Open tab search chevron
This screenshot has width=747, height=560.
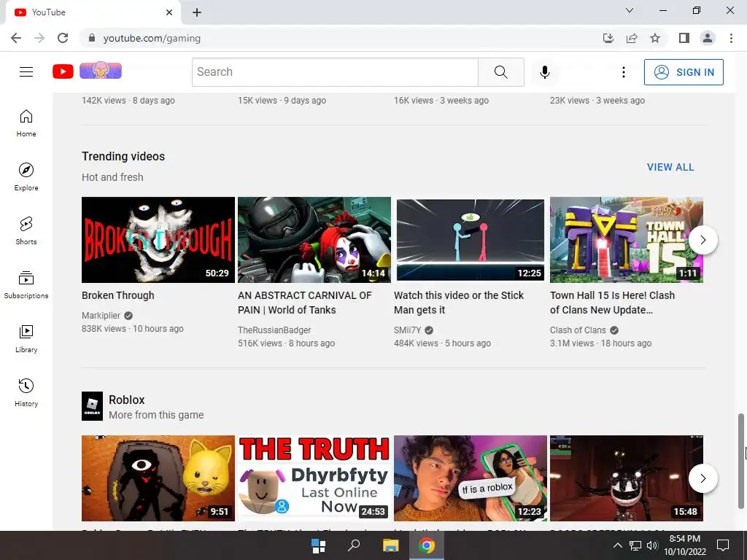pos(630,10)
